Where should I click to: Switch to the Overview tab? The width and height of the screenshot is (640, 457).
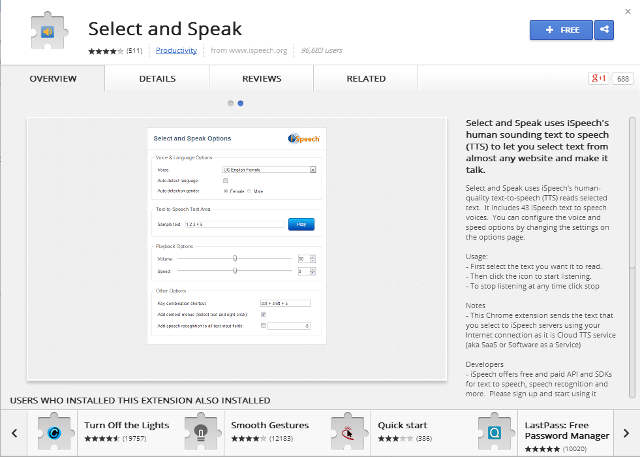tap(53, 79)
